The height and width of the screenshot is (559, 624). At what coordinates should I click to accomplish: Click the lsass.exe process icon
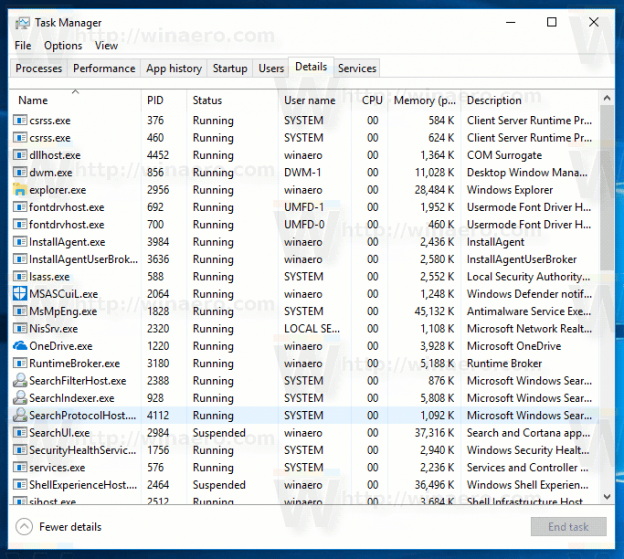(x=20, y=276)
